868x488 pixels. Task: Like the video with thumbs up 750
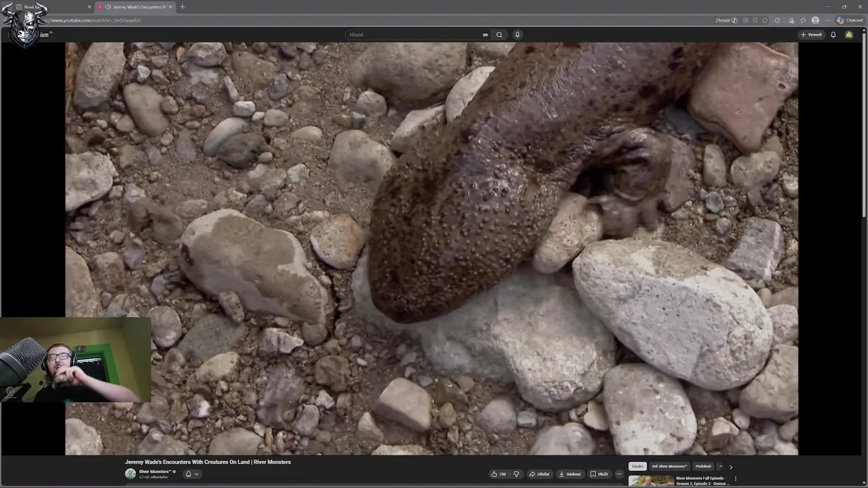(498, 474)
